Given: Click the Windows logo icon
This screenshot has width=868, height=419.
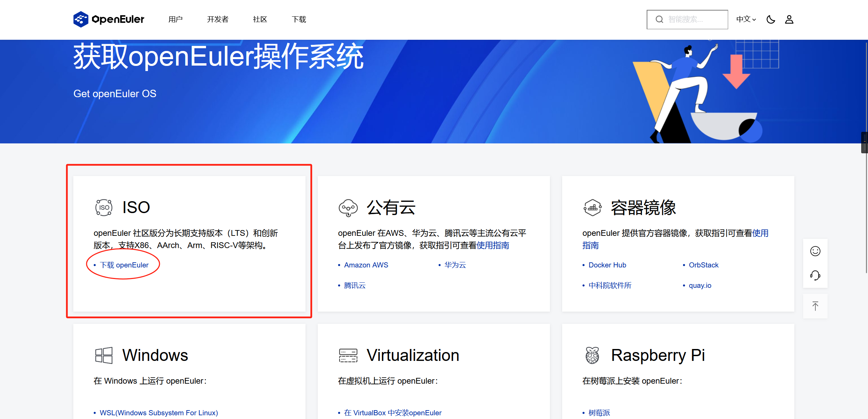Looking at the screenshot, I should coord(104,355).
